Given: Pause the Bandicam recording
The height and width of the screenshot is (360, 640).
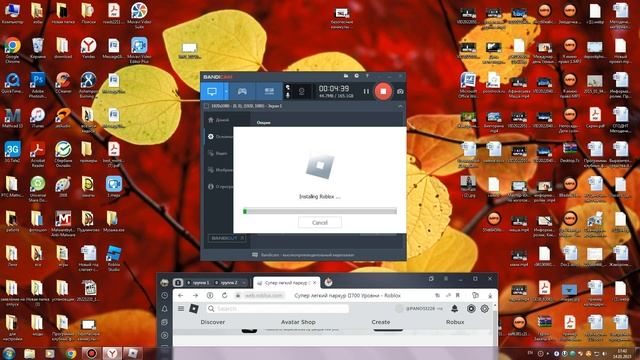Looking at the screenshot, I should click(366, 91).
